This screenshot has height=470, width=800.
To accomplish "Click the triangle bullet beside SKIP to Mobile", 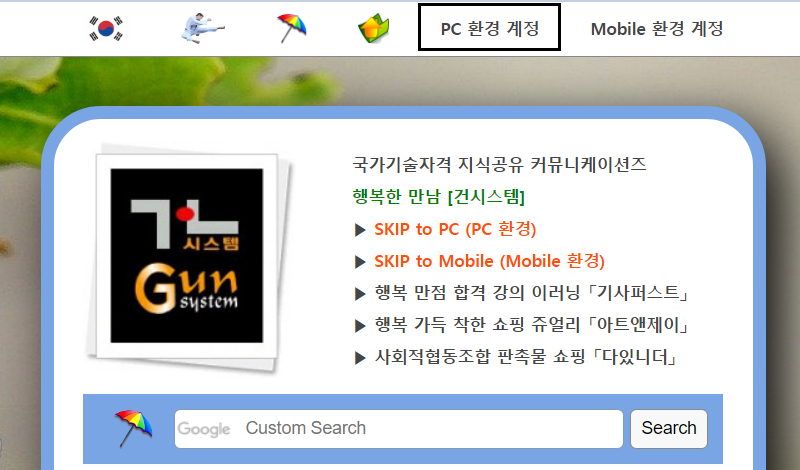I will coord(360,262).
